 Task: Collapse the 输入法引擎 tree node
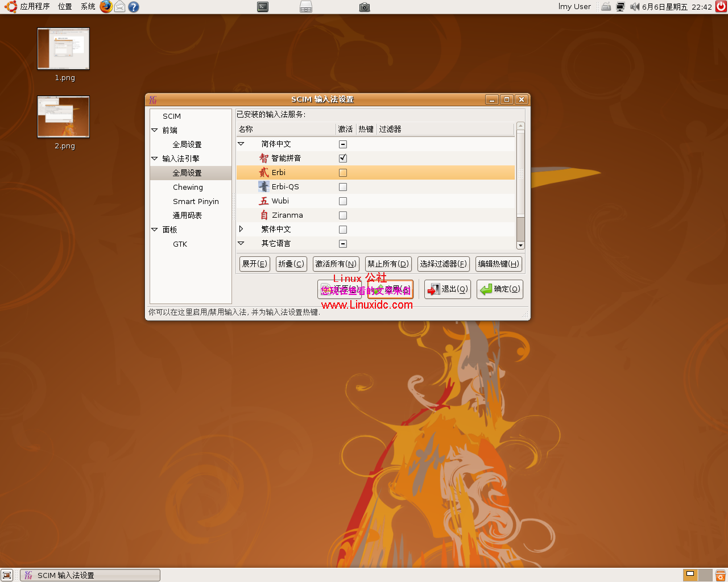tap(155, 159)
